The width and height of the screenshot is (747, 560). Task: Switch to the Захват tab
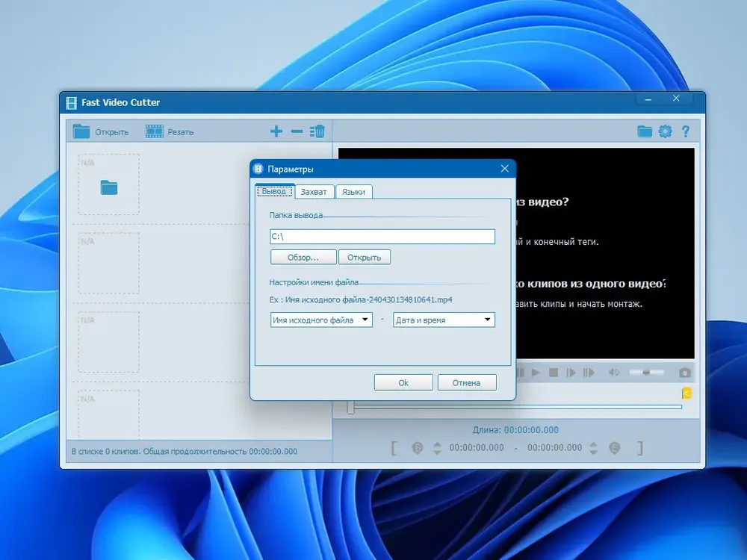click(x=314, y=191)
